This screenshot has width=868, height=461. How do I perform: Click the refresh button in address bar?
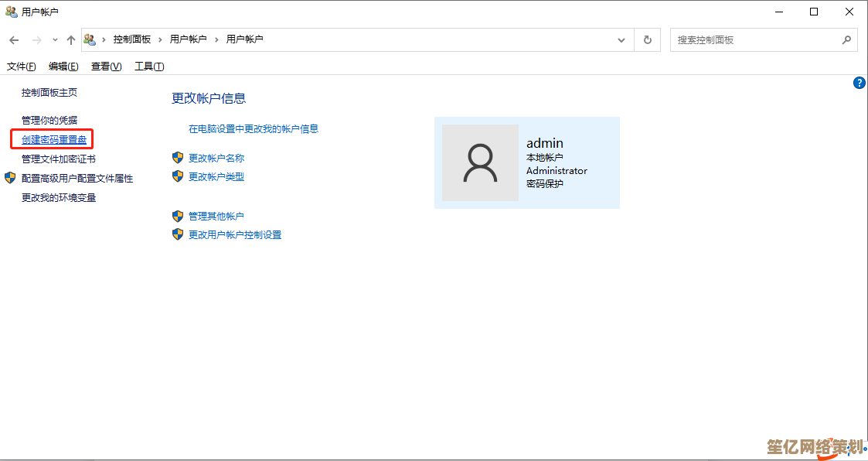(x=648, y=39)
